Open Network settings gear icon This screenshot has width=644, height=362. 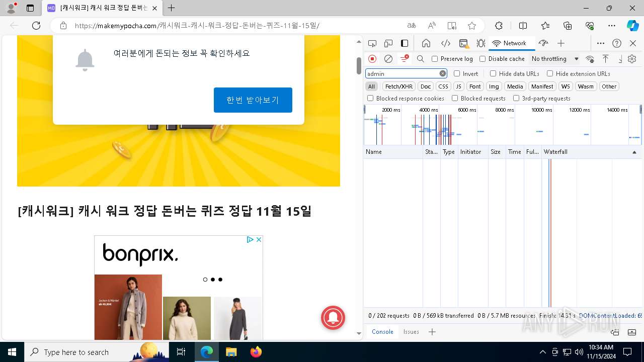632,59
